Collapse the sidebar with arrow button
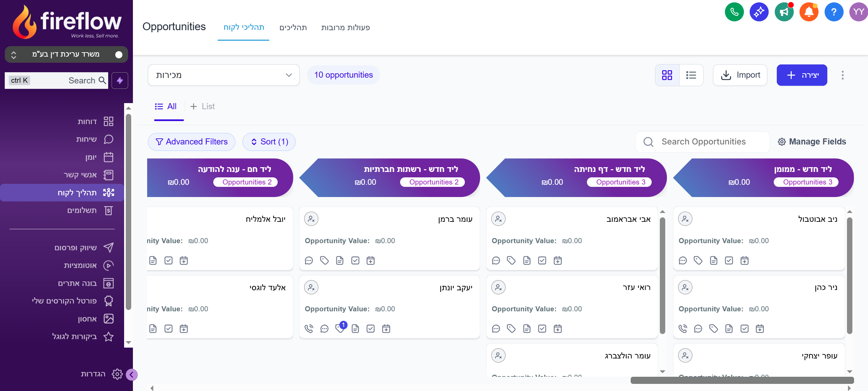Screen dimensions: 868x391 (132, 375)
